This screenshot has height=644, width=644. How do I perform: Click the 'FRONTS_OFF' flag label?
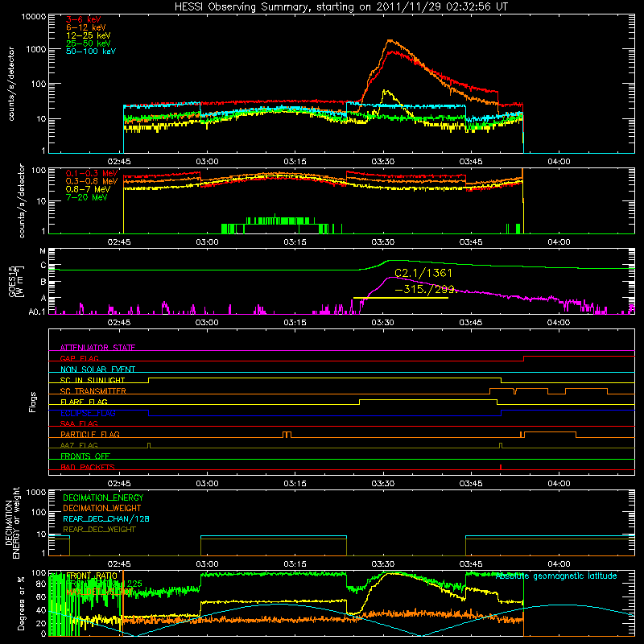coord(85,456)
